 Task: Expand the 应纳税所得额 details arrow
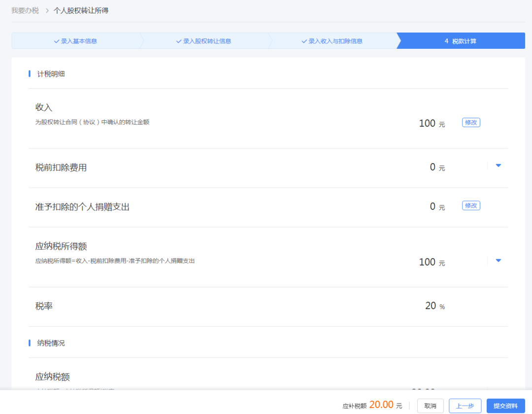pyautogui.click(x=499, y=261)
